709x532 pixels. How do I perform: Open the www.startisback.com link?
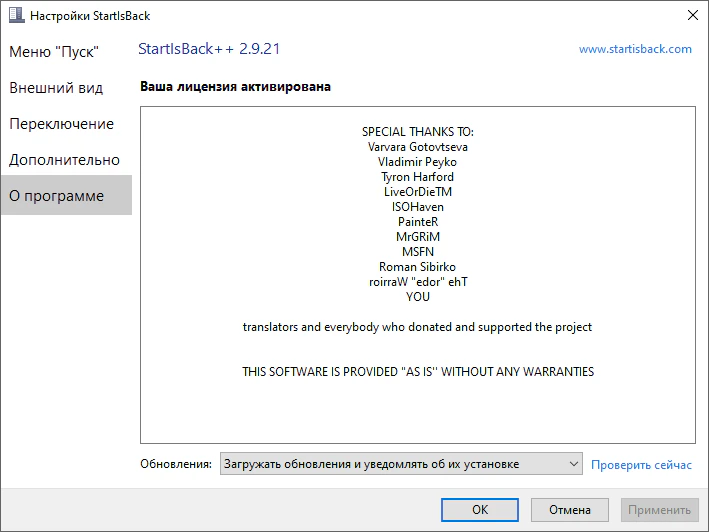(x=635, y=49)
